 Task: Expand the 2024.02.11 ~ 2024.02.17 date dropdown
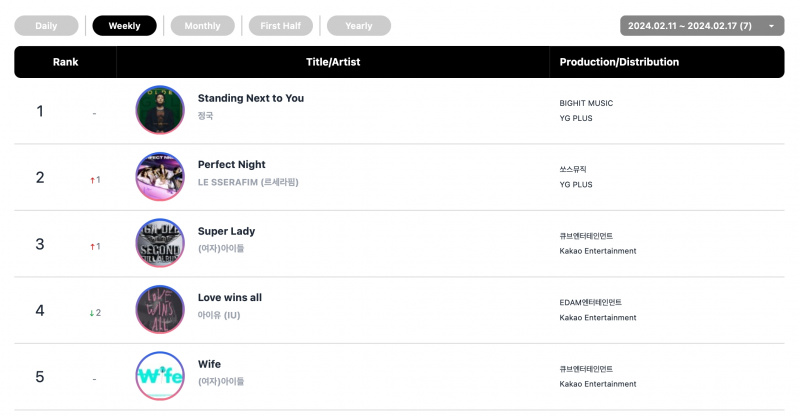pos(702,26)
